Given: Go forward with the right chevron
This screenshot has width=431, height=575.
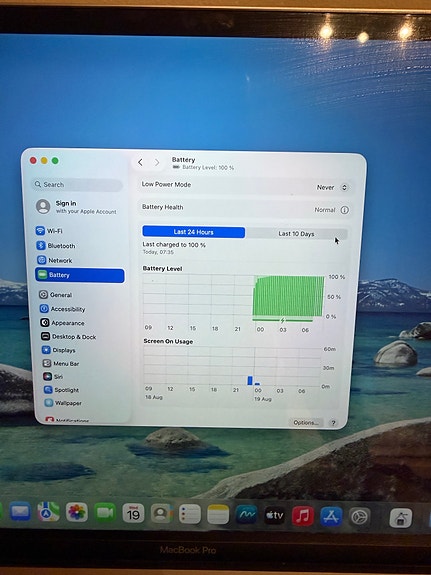Looking at the screenshot, I should point(157,162).
